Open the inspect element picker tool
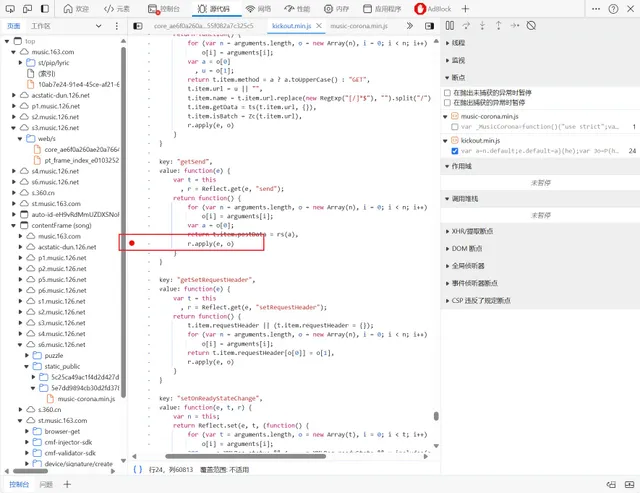Screen dimensions: 640x493 10,9
